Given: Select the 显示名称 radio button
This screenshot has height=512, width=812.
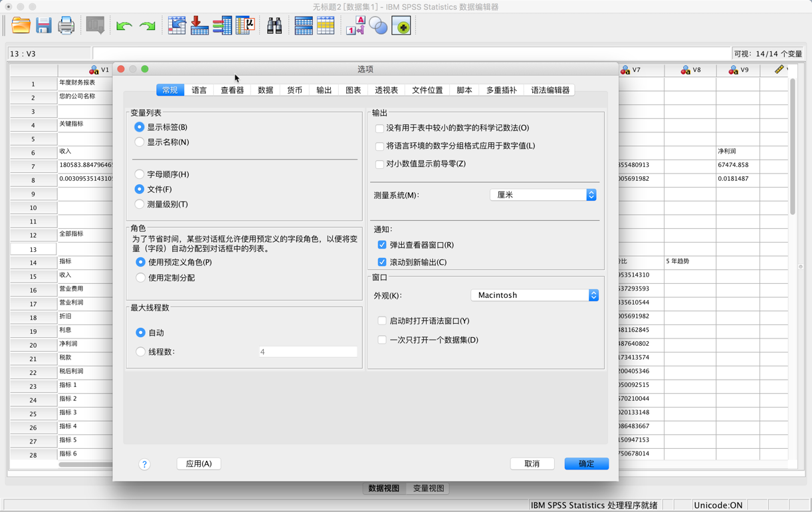Looking at the screenshot, I should (140, 142).
